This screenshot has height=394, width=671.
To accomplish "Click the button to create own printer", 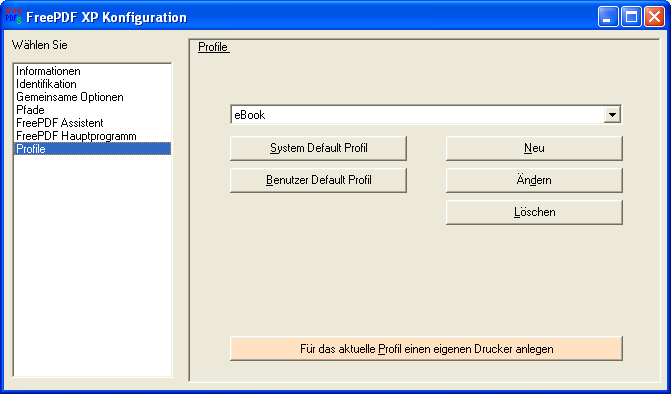I will (x=426, y=349).
